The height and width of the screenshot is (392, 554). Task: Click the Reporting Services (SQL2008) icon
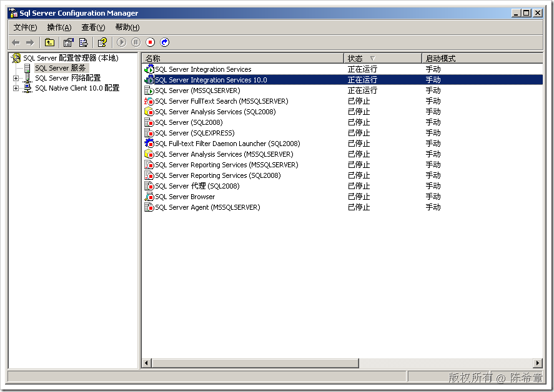[149, 175]
